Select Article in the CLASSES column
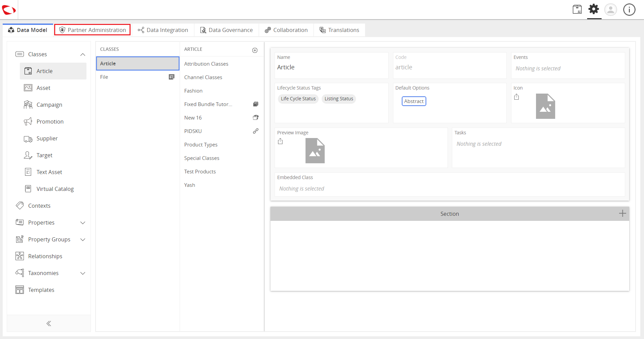644x339 pixels. coord(138,63)
